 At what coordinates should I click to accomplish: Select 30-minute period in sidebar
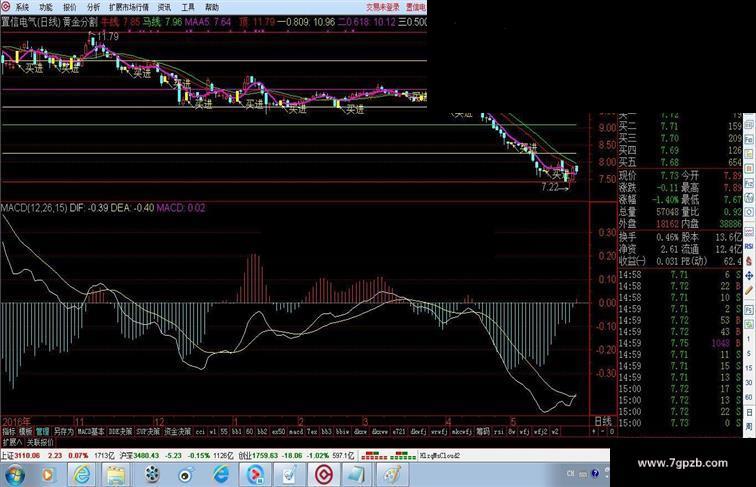[749, 383]
